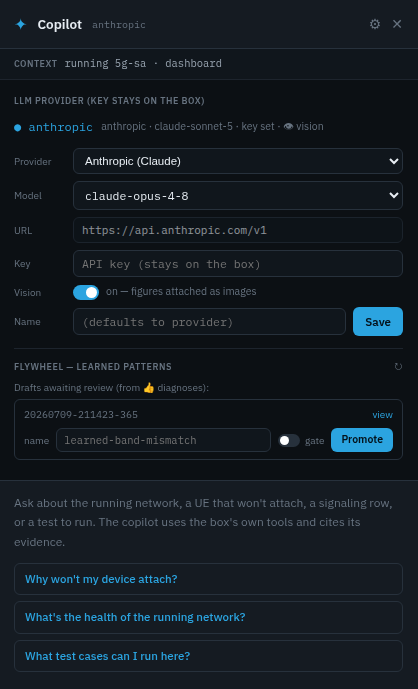This screenshot has height=689, width=418.
Task: Click the blue anthropic status dot
Action: 18,127
